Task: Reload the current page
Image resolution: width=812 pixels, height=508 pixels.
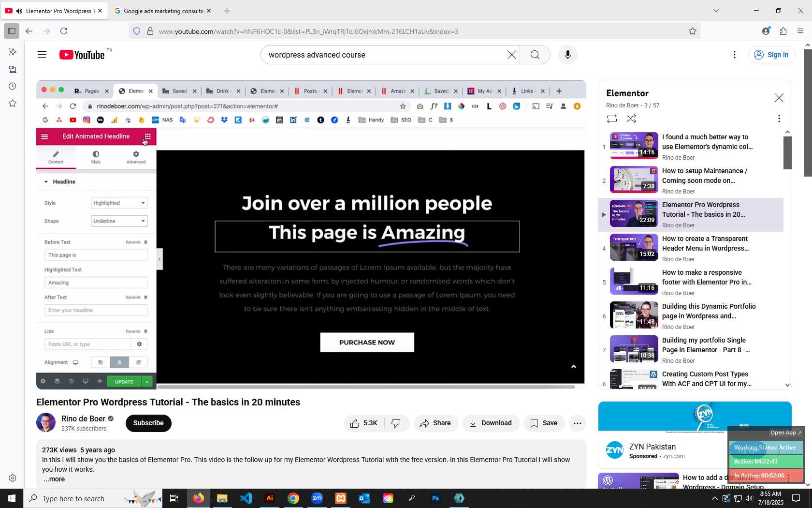Action: coord(64,31)
